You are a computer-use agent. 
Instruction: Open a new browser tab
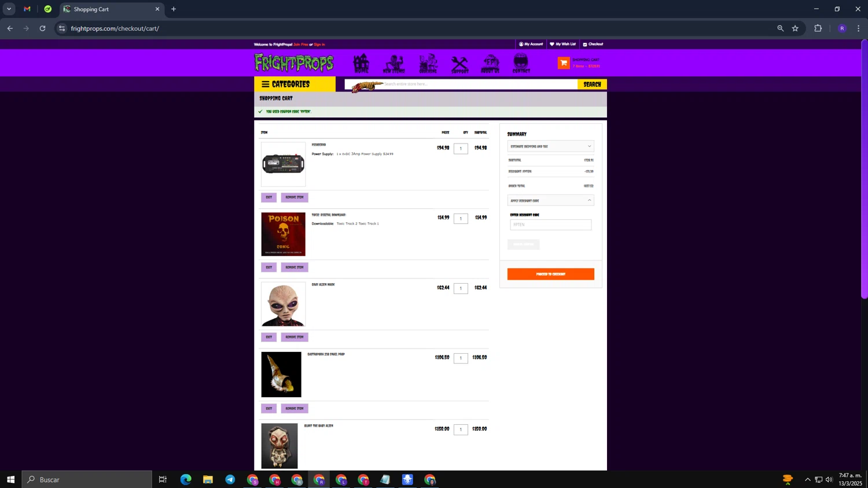coord(174,9)
